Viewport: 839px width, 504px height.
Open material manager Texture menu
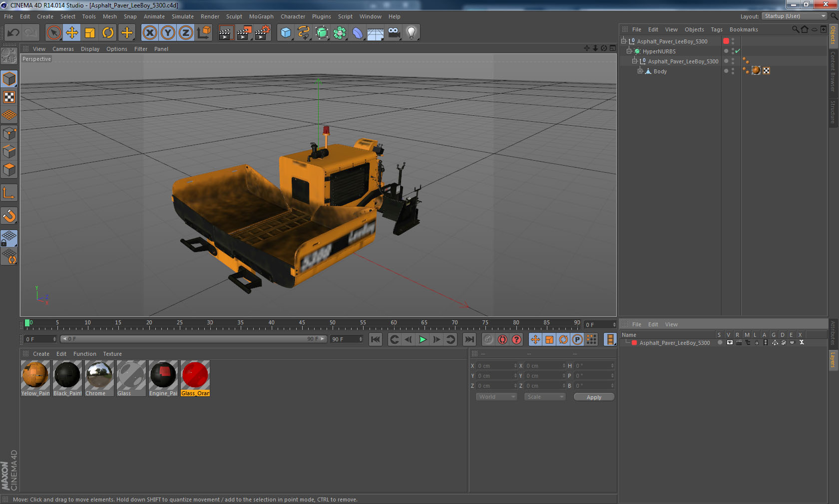click(112, 354)
